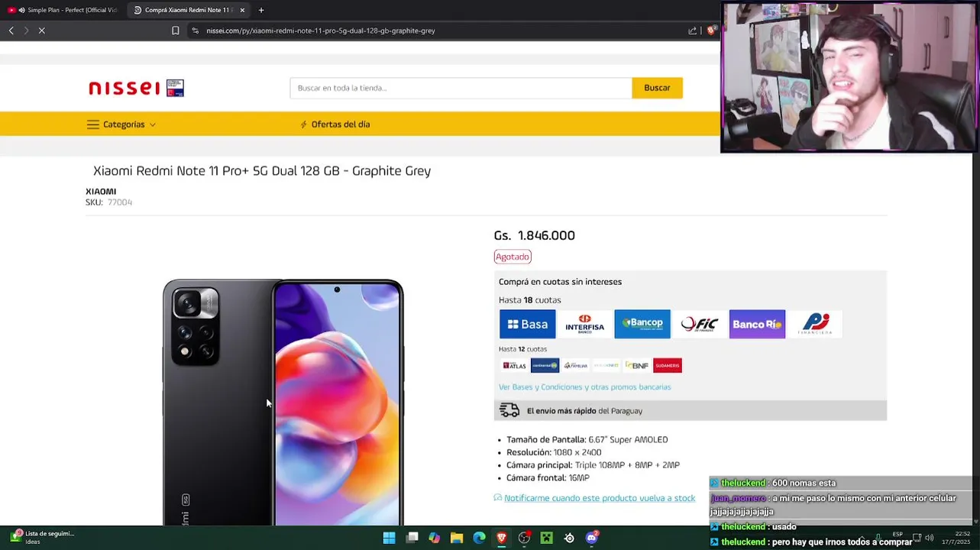The image size is (980, 550).
Task: Click the site settings icon in address bar
Action: [196, 31]
